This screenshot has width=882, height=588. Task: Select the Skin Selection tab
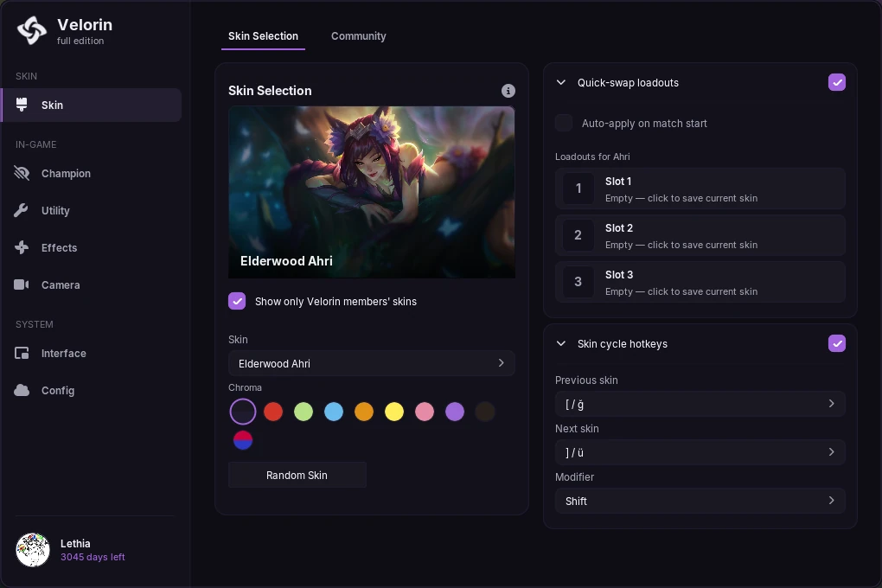point(263,36)
